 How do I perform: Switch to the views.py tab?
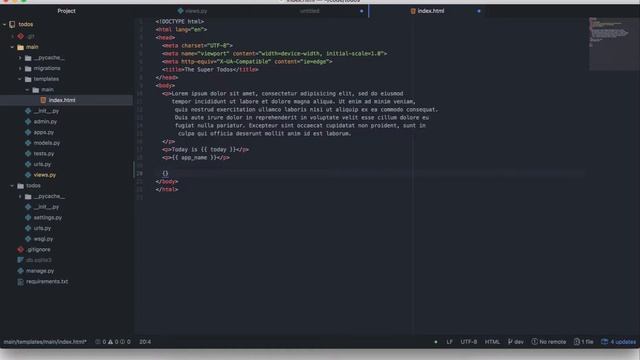pyautogui.click(x=193, y=11)
